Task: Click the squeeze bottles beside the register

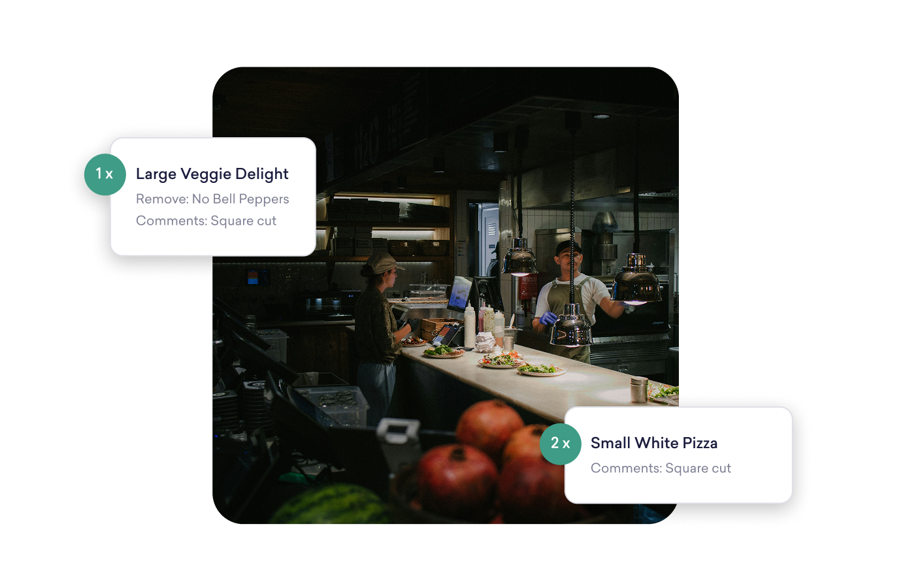Action: [484, 320]
